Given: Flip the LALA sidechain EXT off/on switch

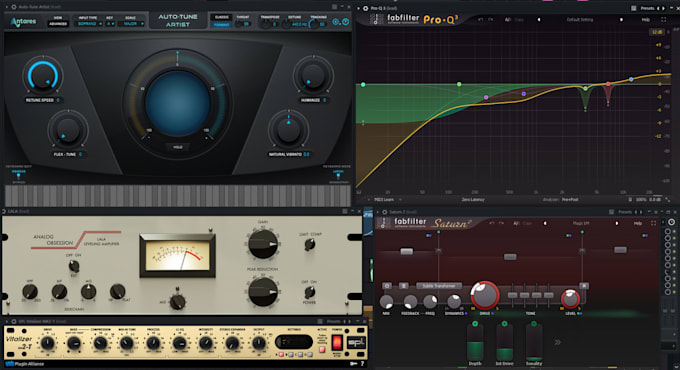Looking at the screenshot, I should click(74, 265).
